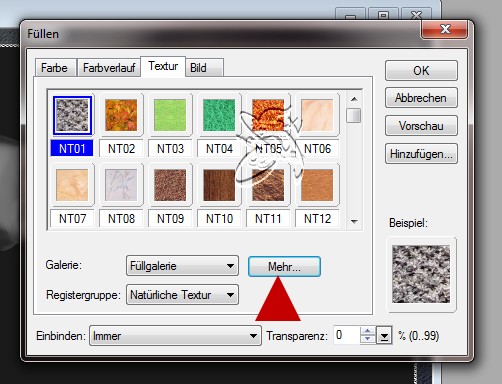
Task: Click the NT07 label text
Action: (x=72, y=218)
